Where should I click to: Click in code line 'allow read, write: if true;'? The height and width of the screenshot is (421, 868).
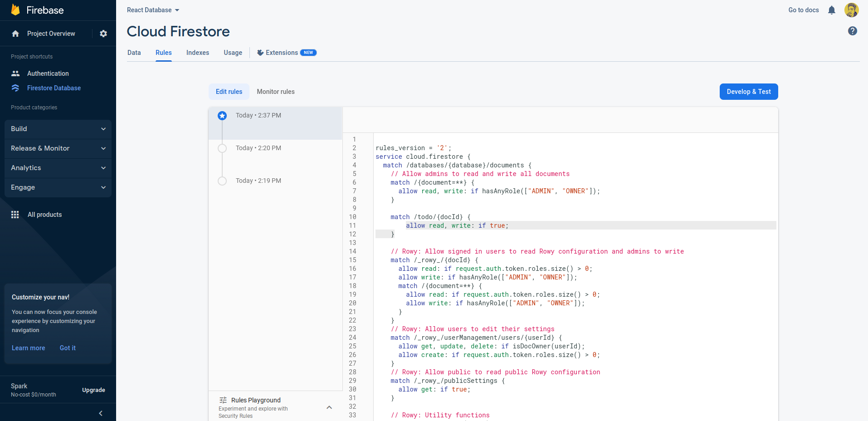[x=457, y=225]
